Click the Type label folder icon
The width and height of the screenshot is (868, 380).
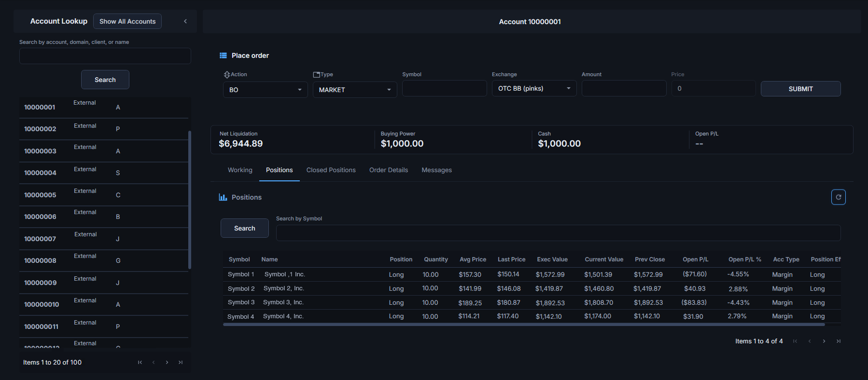click(317, 75)
